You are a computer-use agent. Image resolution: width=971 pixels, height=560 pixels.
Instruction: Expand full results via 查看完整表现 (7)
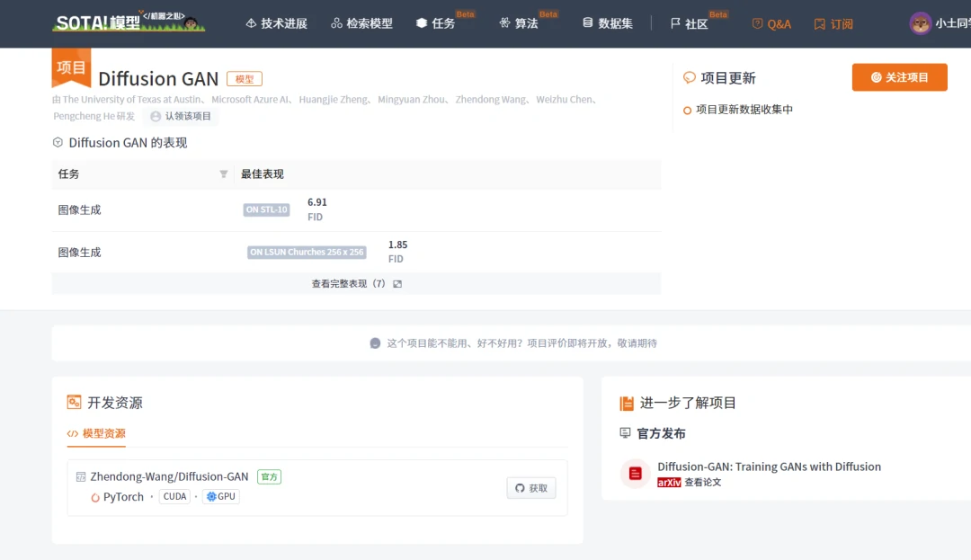pos(356,284)
